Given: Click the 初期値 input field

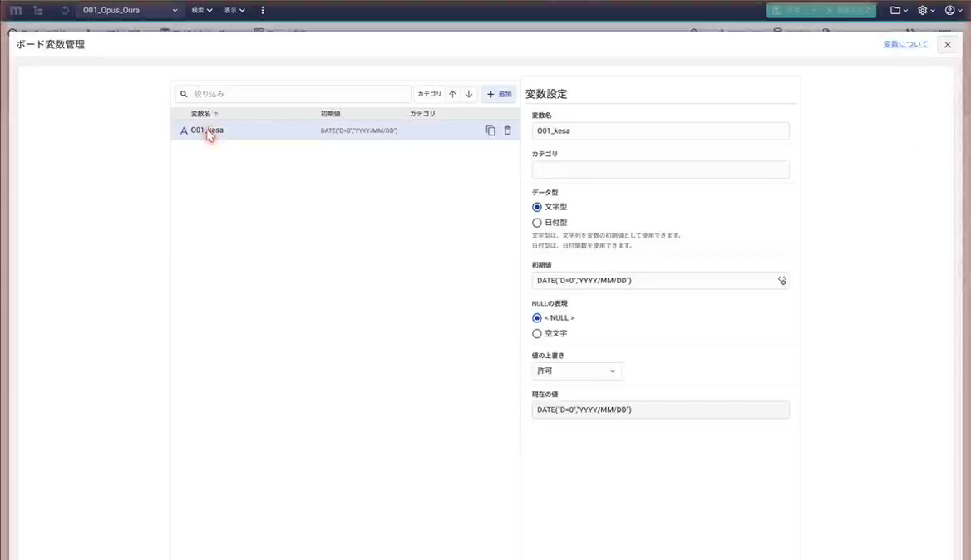Looking at the screenshot, I should click(x=661, y=281).
